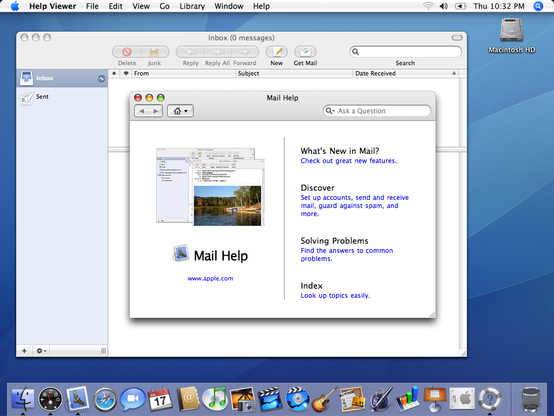
Task: Open Dashboard from the Dock
Action: coord(50,399)
